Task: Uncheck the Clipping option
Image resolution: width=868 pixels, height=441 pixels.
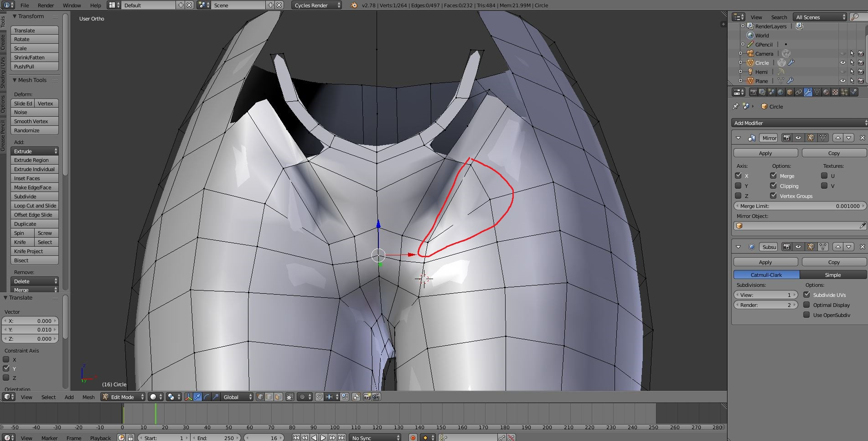Action: point(774,186)
